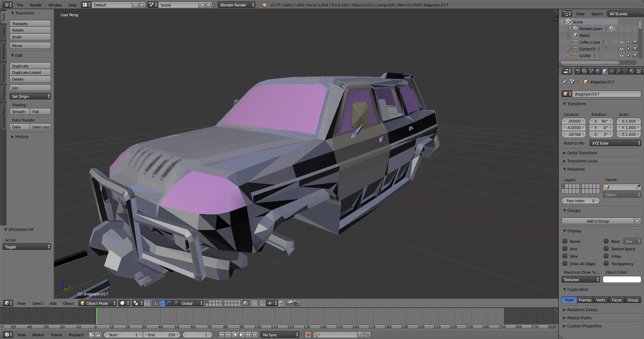Image resolution: width=644 pixels, height=339 pixels.
Task: Enable the X-Ray display checkbox
Action: [x=606, y=256]
